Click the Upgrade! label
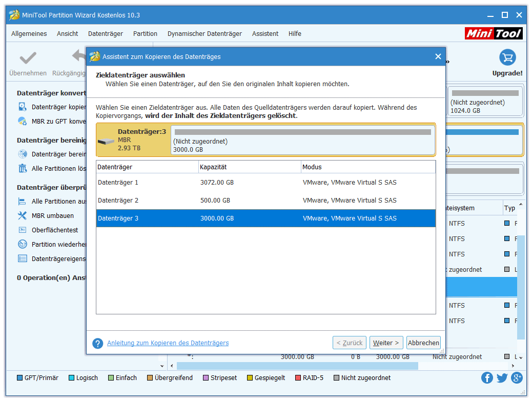Screen dimensions: 532x399 pos(507,73)
